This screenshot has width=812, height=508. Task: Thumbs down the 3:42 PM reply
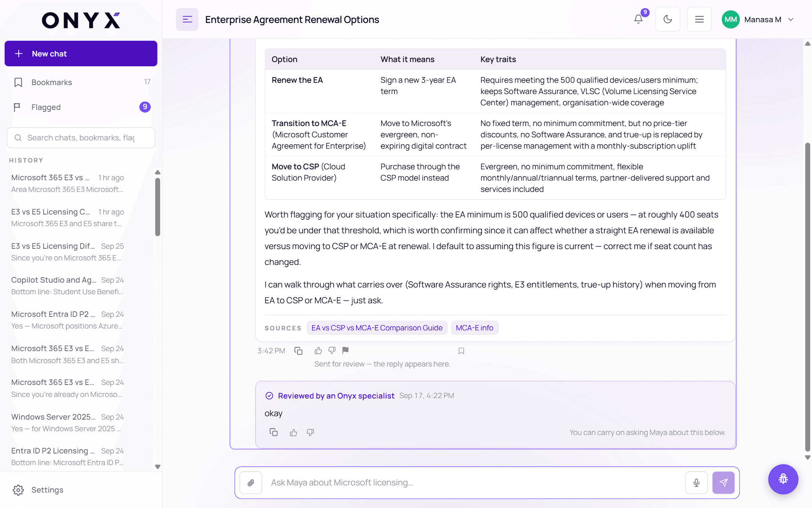(332, 351)
